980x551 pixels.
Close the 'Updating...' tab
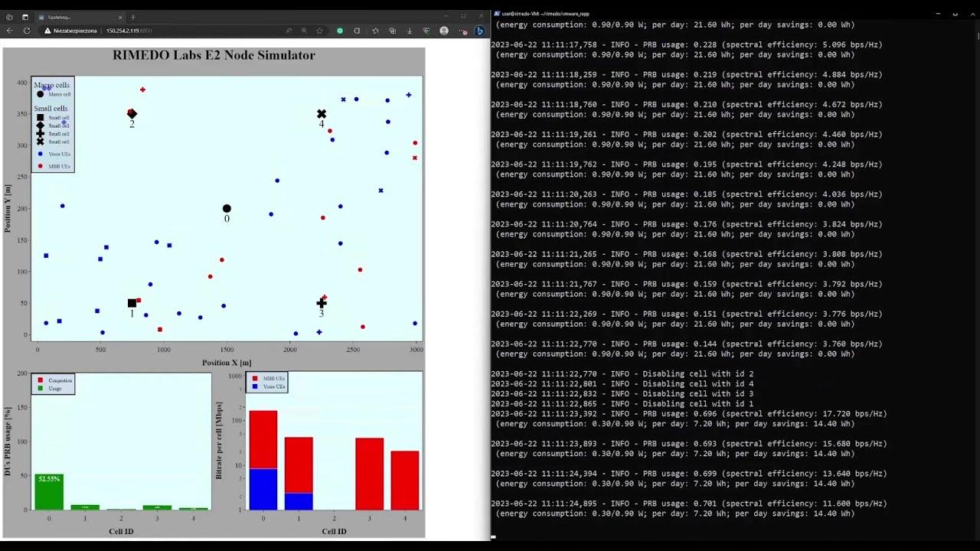120,17
